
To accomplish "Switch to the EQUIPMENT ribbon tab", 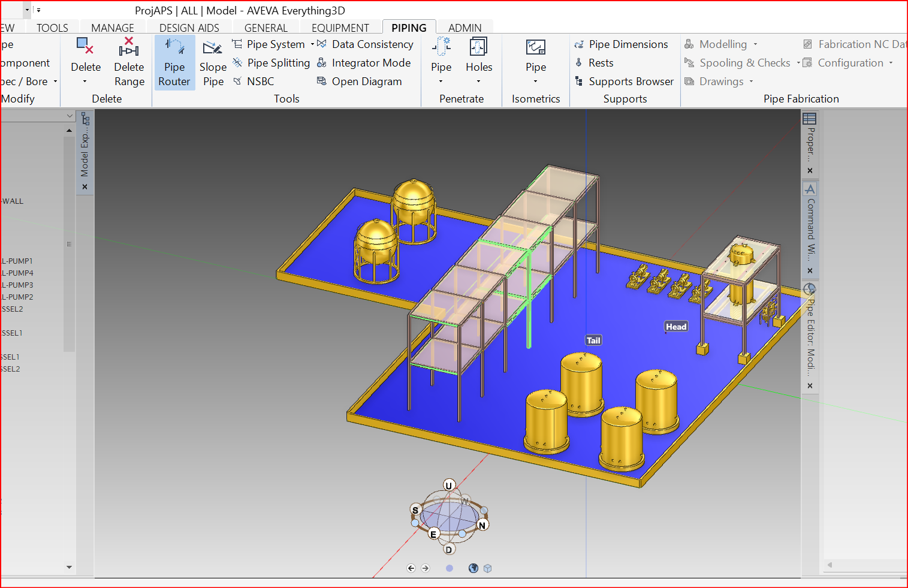I will (x=340, y=28).
